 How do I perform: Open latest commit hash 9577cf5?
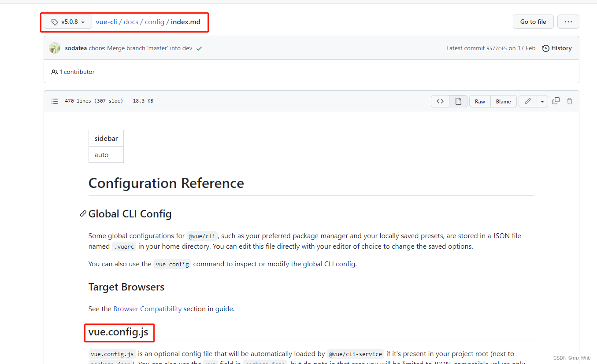[x=497, y=48]
